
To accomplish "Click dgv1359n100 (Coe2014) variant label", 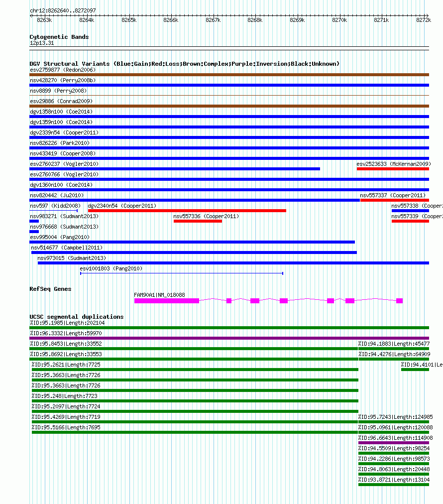I will tap(61, 122).
